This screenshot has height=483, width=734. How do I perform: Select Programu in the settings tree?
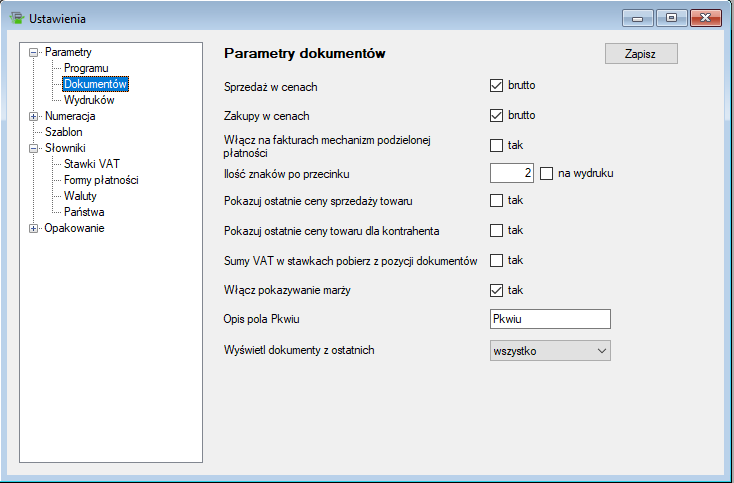[x=87, y=68]
